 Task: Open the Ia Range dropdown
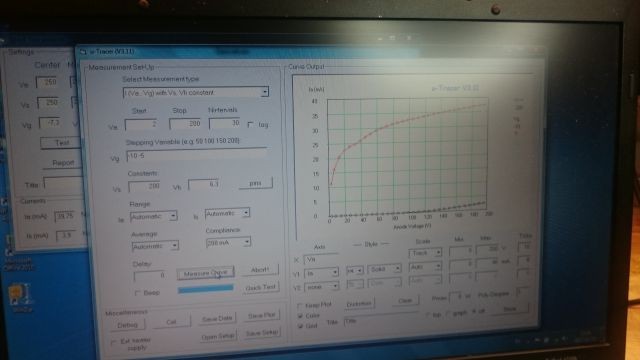(173, 216)
